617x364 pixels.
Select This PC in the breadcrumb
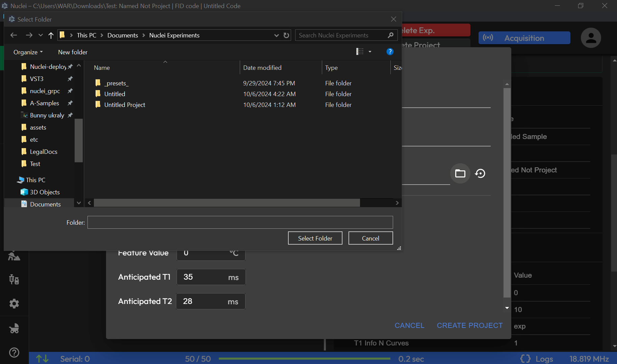click(x=86, y=35)
